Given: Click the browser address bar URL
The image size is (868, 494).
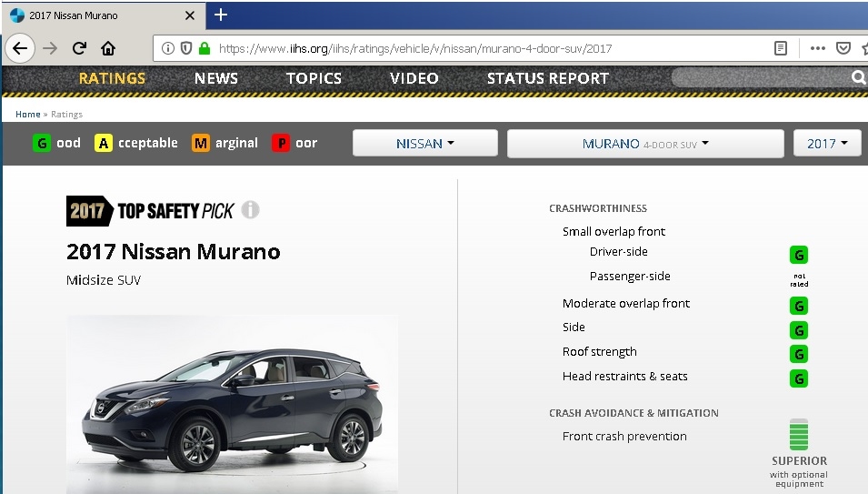Looking at the screenshot, I should (x=415, y=49).
